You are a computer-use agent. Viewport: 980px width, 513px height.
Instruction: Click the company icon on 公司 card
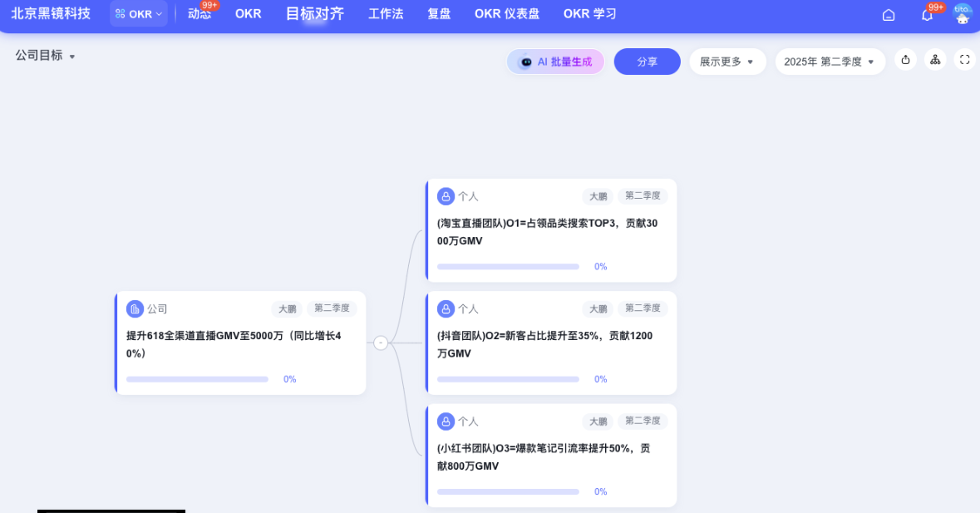coord(135,309)
